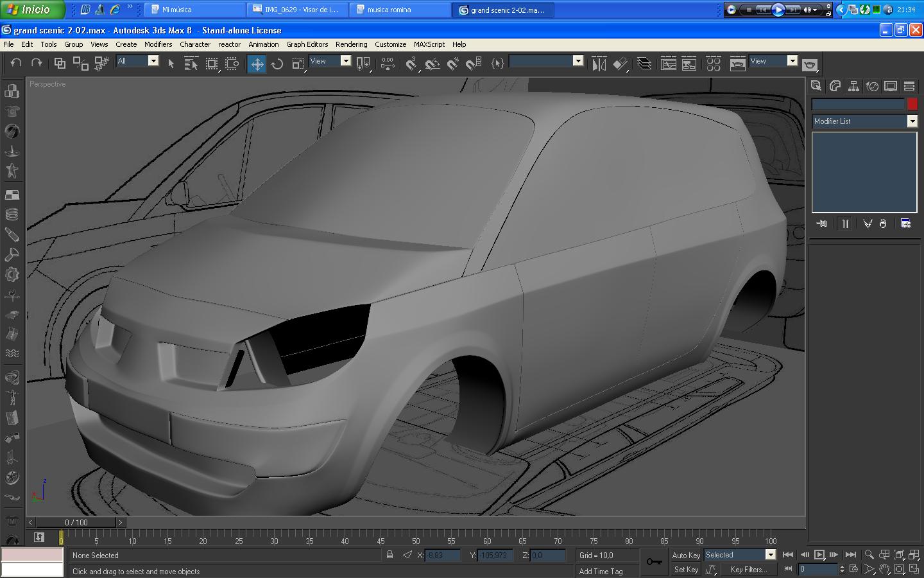The height and width of the screenshot is (578, 924).
Task: Open the Material Editor
Action: (713, 64)
